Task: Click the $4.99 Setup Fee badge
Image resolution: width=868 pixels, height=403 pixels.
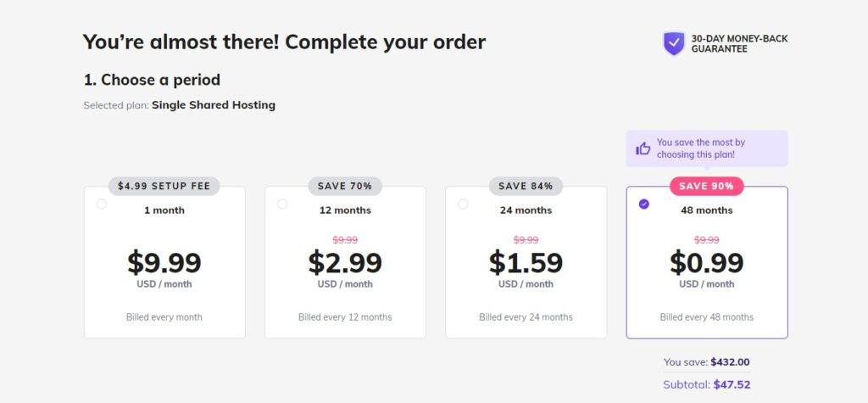Action: [164, 187]
